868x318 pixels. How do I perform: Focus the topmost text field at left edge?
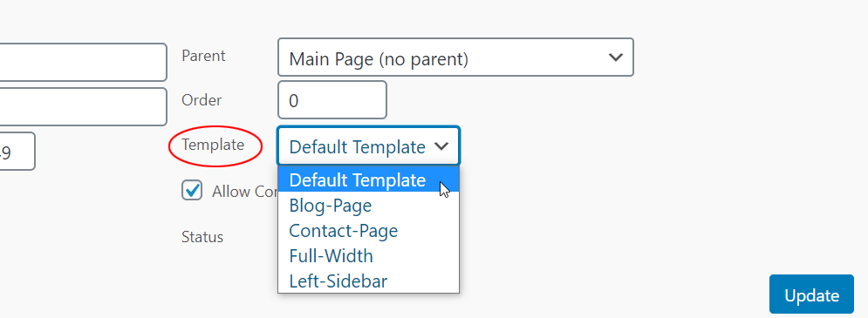point(83,63)
